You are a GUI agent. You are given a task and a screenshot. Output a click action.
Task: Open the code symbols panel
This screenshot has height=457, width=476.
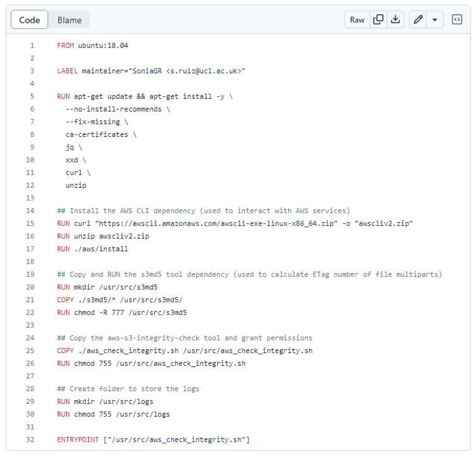[457, 20]
